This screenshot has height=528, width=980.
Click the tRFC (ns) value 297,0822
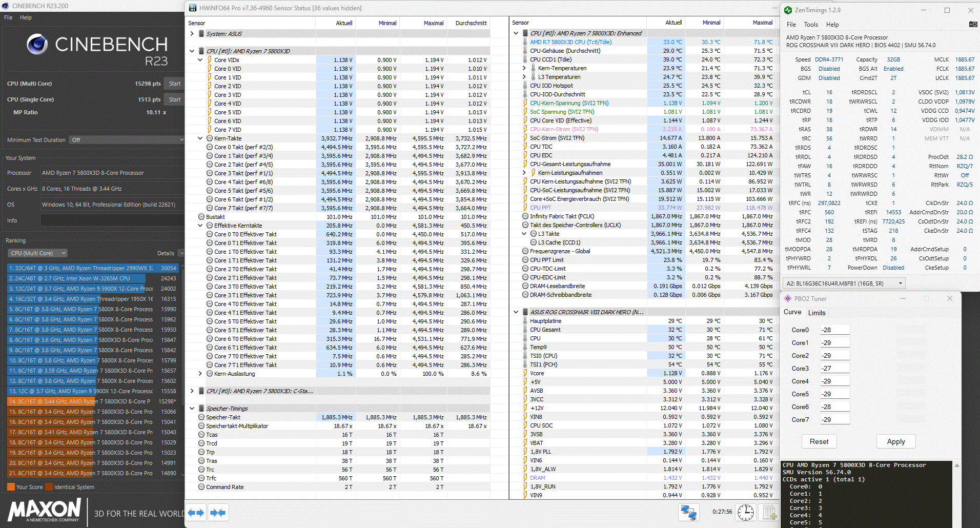pos(829,203)
